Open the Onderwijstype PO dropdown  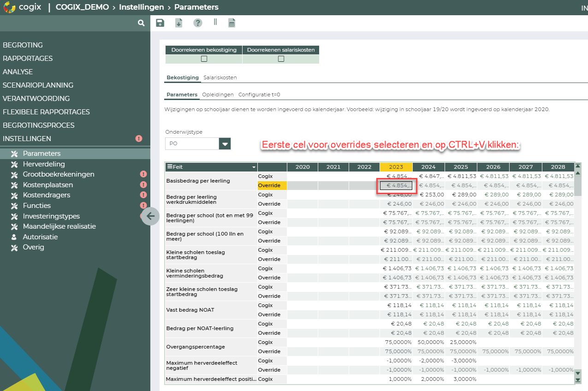pos(225,143)
